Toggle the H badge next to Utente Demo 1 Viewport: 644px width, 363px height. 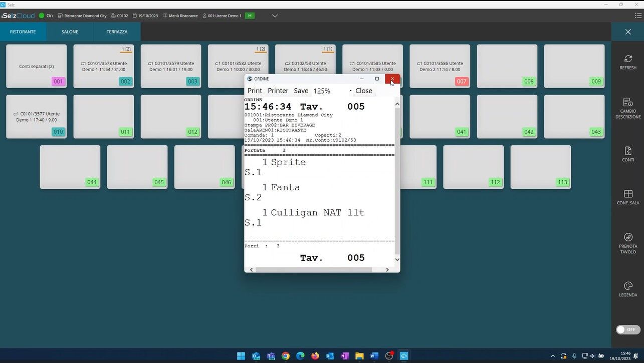coord(250,16)
